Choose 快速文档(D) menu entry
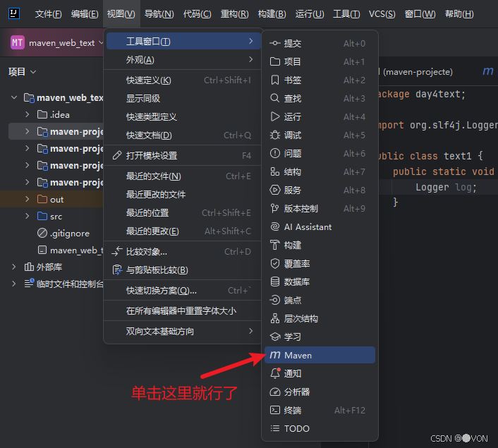 tap(183, 135)
